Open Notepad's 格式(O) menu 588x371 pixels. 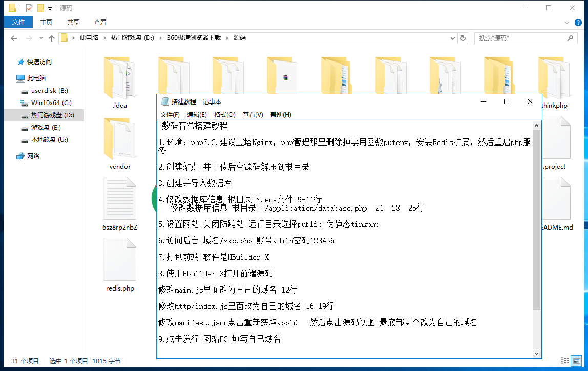[x=224, y=115]
